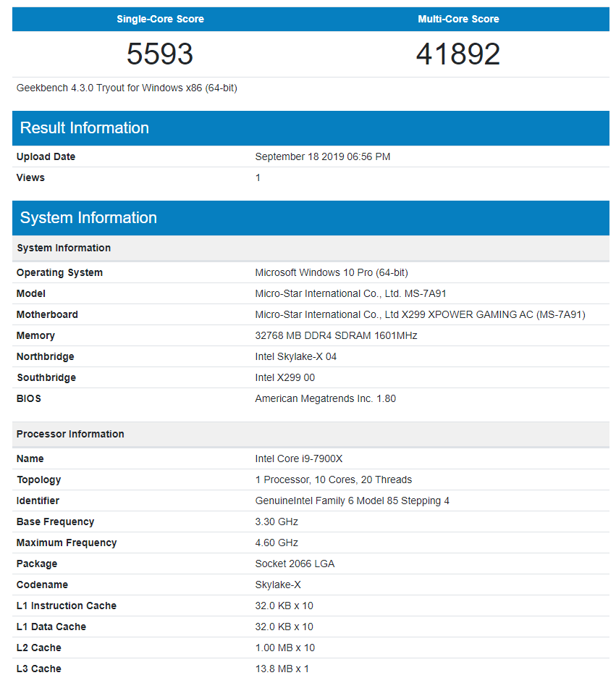This screenshot has width=616, height=691.
Task: Click the L3 Cache label
Action: click(x=39, y=669)
